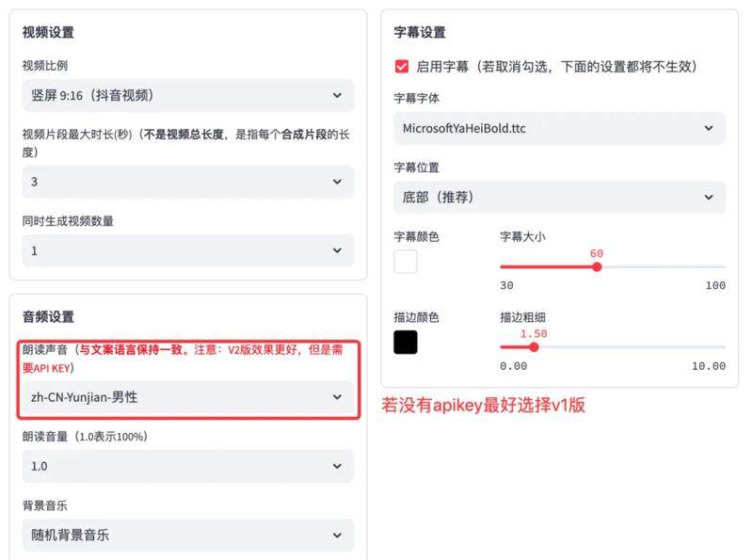Click the chevron arrow of 竖屏 9:16 selector
The height and width of the screenshot is (560, 753).
click(x=337, y=96)
